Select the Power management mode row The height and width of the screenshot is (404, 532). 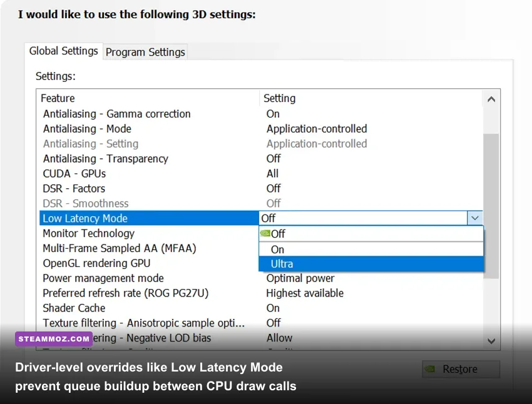(x=260, y=278)
